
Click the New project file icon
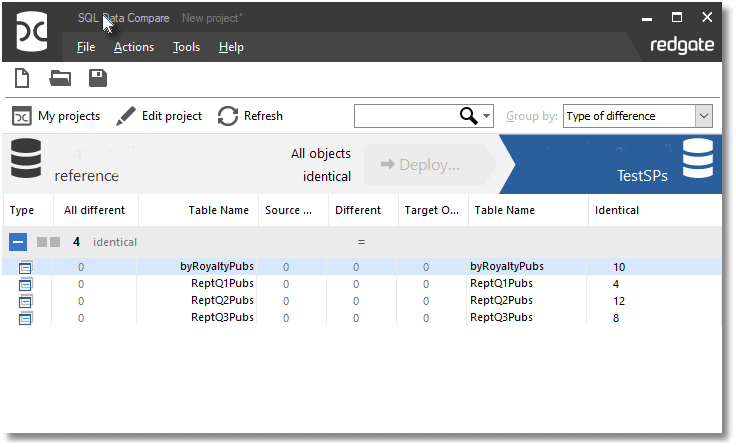22,79
